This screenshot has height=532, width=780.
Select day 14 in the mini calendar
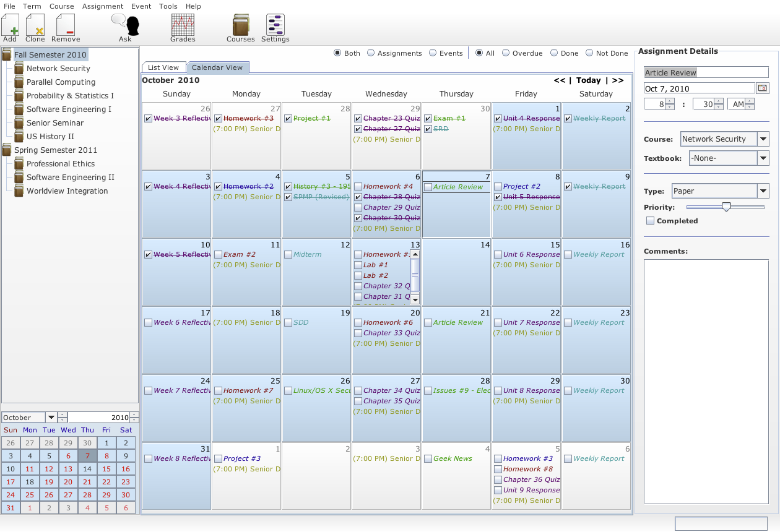click(87, 469)
